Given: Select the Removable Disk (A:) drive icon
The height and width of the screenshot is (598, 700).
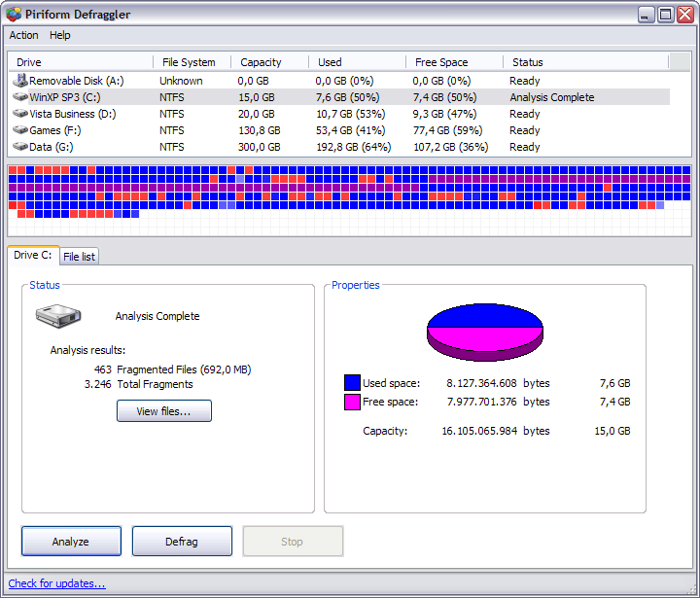Looking at the screenshot, I should 20,81.
